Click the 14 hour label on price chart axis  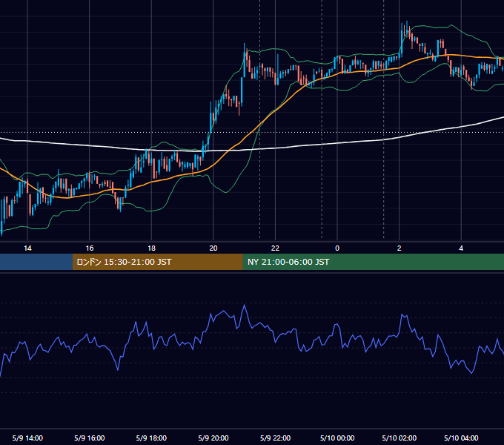(x=27, y=248)
